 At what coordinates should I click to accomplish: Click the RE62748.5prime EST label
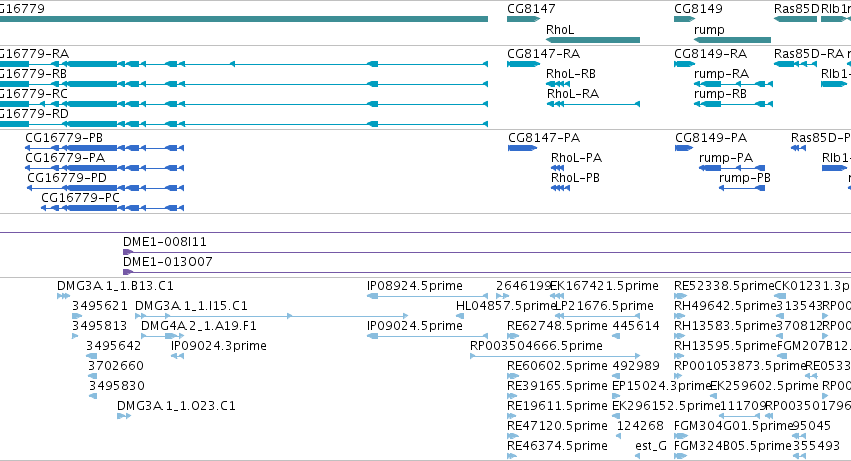click(x=557, y=326)
